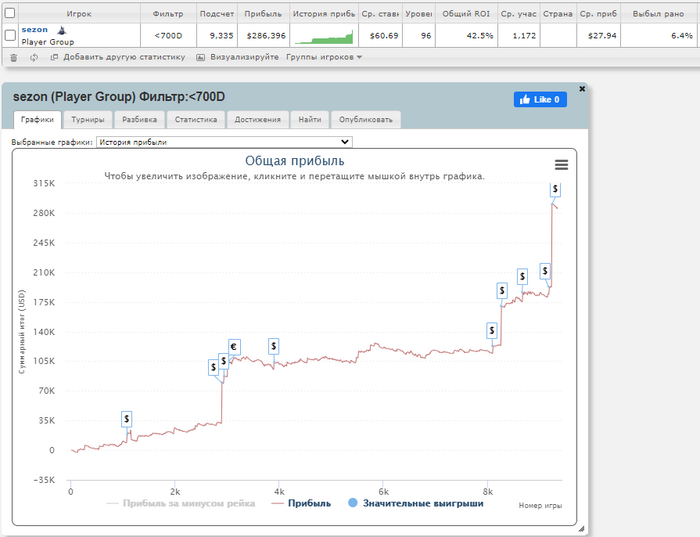Switch to the Графики tab
The image size is (700, 537).
[x=37, y=120]
